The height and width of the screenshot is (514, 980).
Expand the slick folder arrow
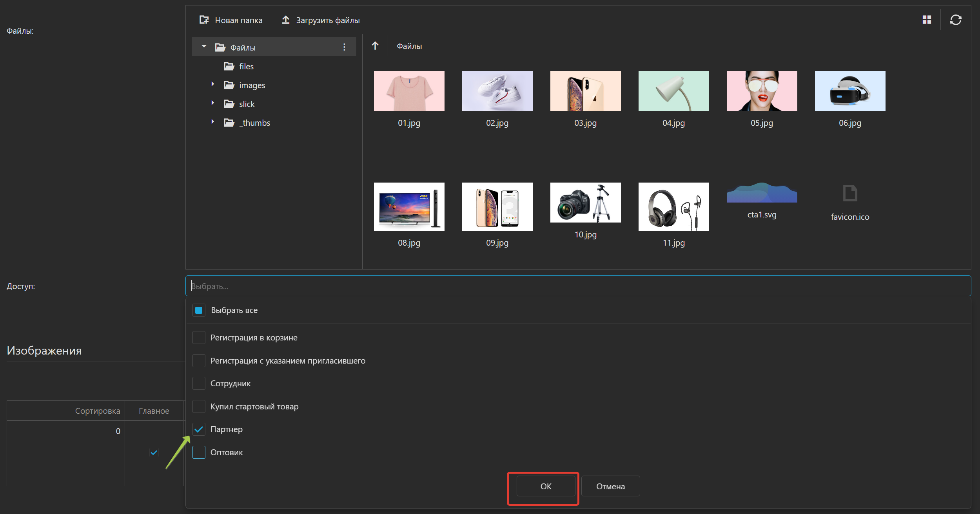pyautogui.click(x=213, y=103)
